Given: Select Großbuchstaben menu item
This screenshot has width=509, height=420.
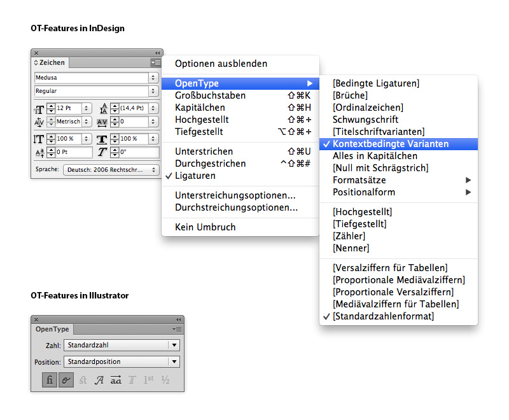Looking at the screenshot, I should [241, 95].
